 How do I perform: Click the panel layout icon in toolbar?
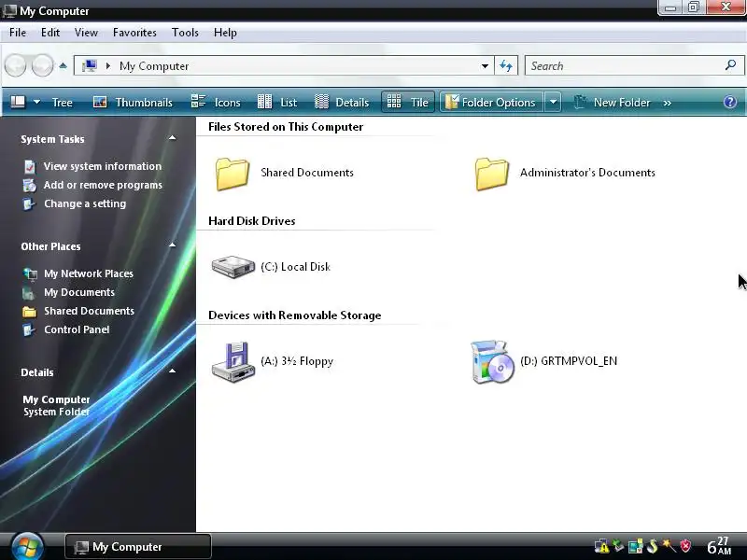pyautogui.click(x=18, y=102)
